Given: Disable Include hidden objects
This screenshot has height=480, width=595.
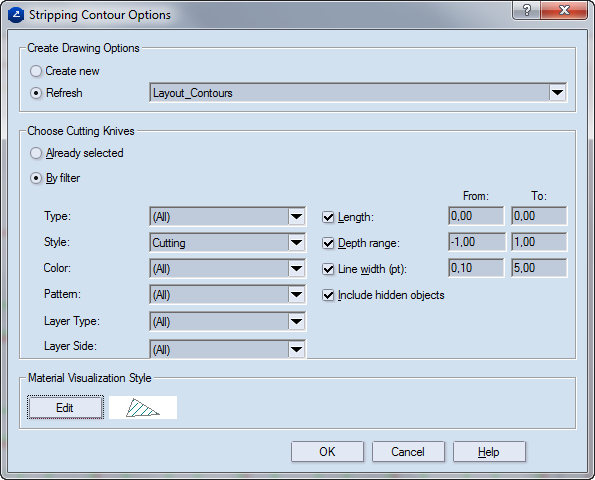Looking at the screenshot, I should (328, 295).
